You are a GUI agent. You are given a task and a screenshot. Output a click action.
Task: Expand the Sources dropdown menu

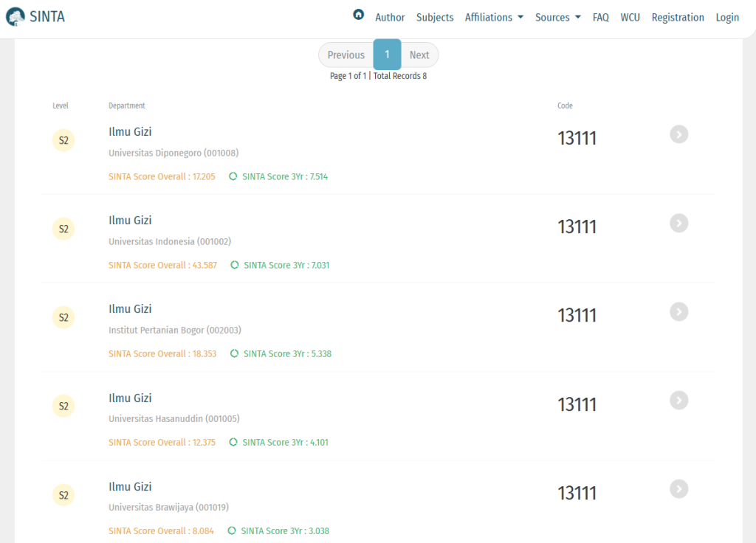[557, 17]
